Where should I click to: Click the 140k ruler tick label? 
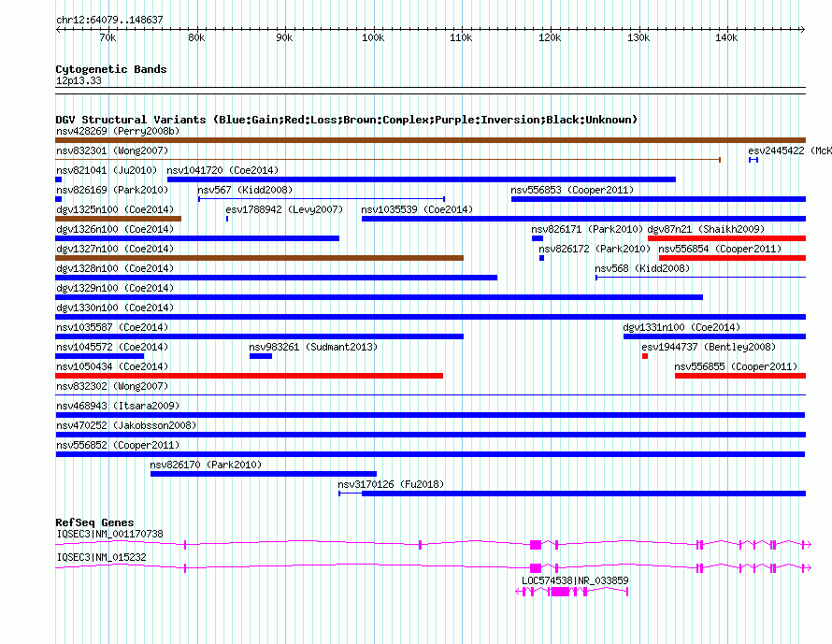(x=726, y=37)
